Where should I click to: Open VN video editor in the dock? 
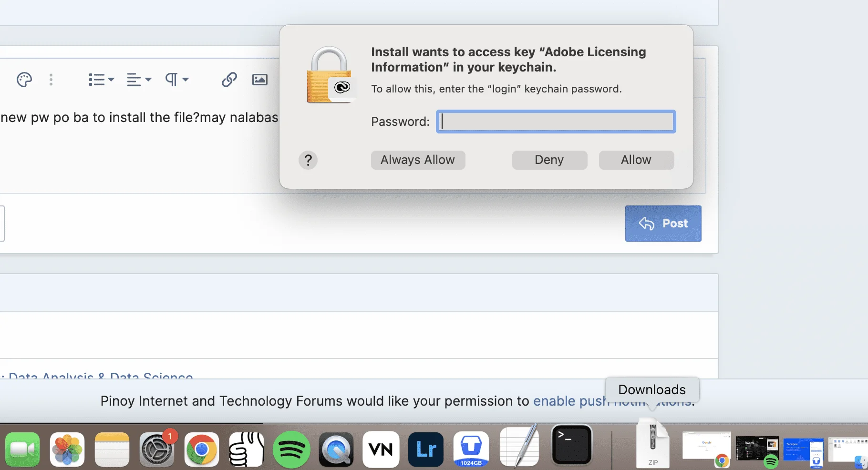point(381,450)
